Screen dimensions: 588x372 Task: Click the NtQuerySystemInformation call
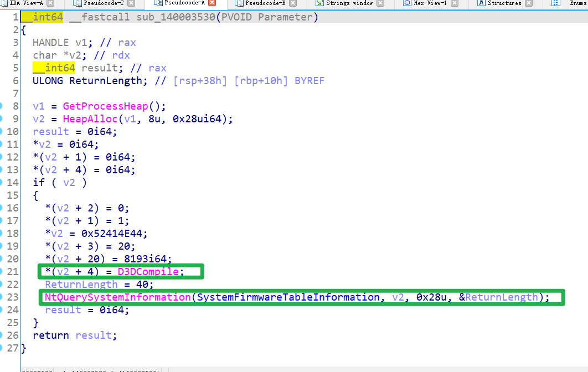[x=118, y=297]
